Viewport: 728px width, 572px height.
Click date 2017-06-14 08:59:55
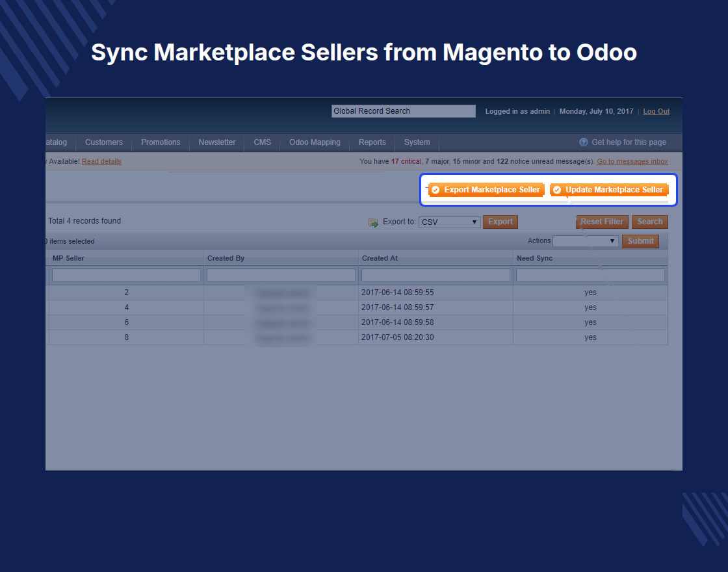click(397, 292)
